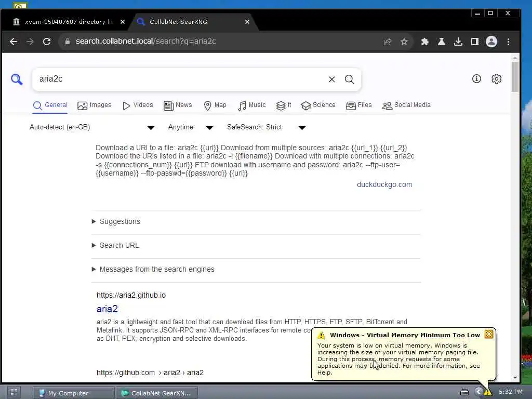Open the Chrome three-dot menu
The image size is (532, 399).
508,42
